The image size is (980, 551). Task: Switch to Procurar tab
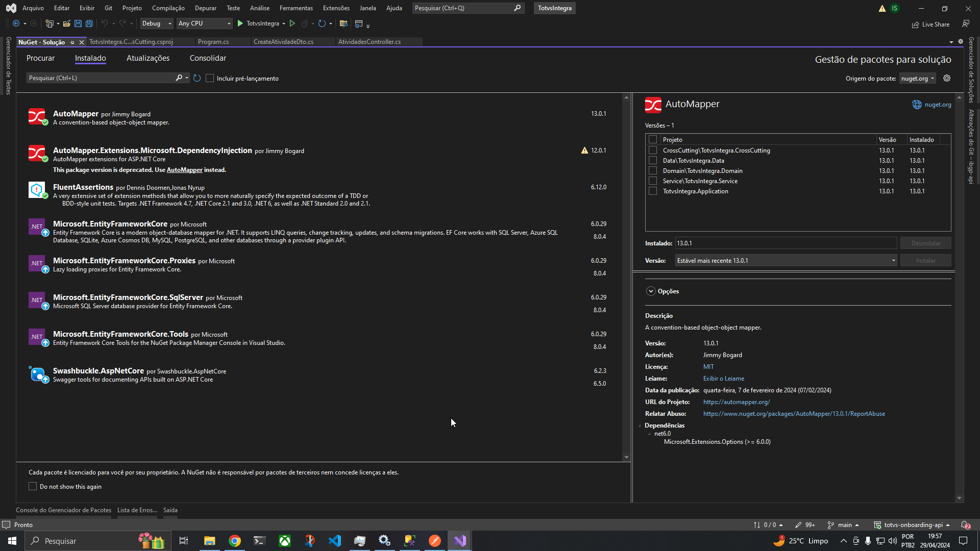coord(40,58)
